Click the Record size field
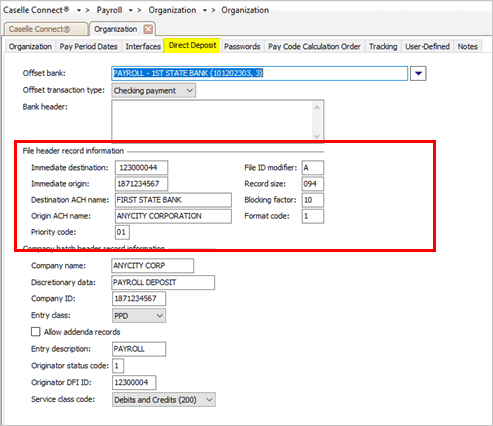This screenshot has width=493, height=426. pos(313,184)
